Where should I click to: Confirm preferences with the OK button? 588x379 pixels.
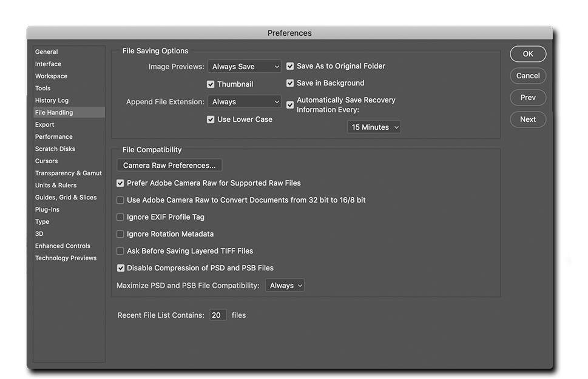527,54
